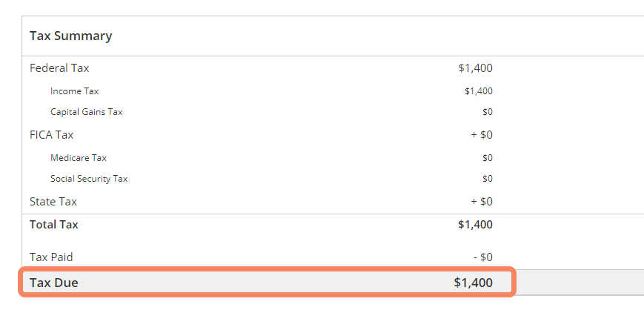Click the Social Security Tax $0 value

(487, 179)
